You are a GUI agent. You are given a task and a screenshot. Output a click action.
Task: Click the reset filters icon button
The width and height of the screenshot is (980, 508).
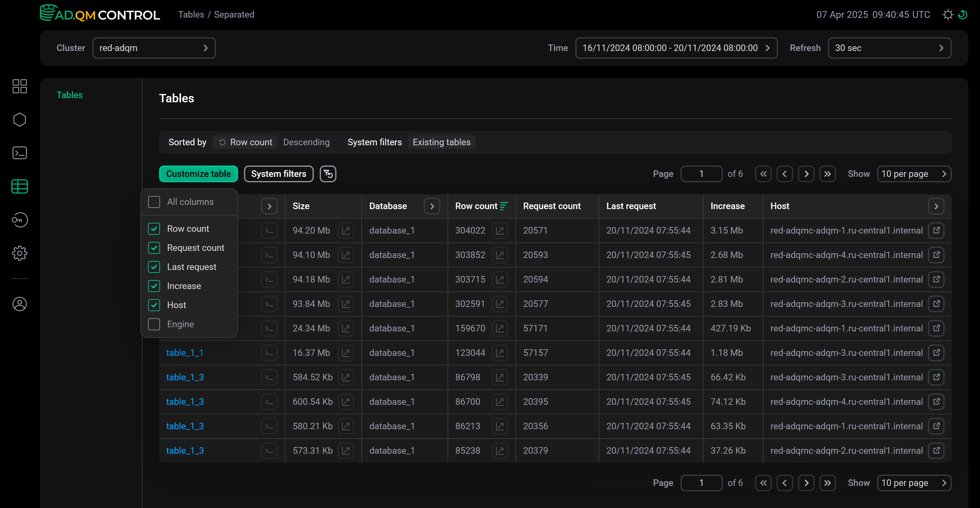coord(328,174)
